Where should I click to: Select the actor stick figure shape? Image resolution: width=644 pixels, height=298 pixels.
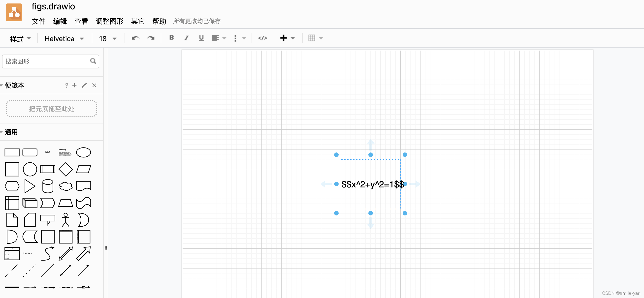(x=65, y=220)
